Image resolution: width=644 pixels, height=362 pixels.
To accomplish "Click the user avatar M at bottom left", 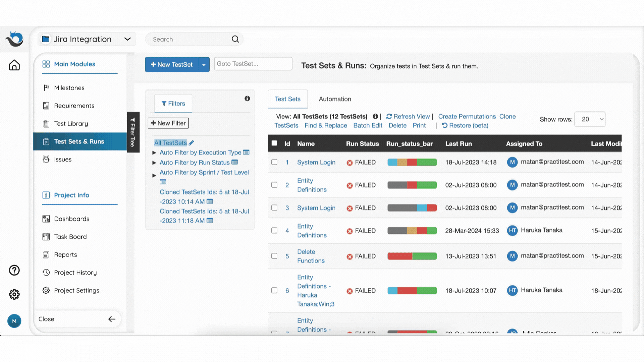I will (x=14, y=321).
